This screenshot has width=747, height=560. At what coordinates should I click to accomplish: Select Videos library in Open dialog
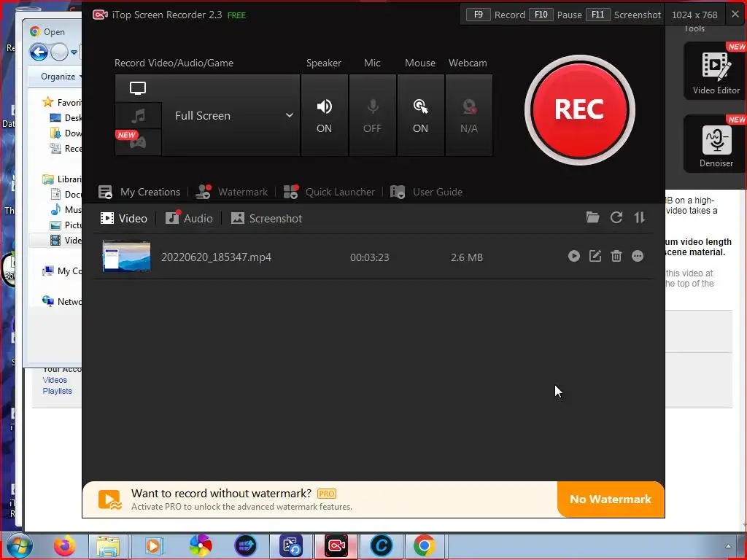click(66, 240)
